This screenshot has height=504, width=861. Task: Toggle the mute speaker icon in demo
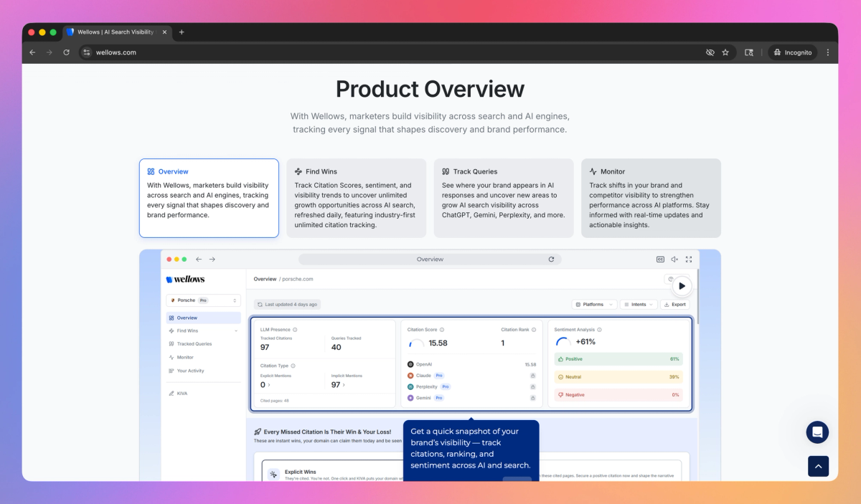(x=674, y=260)
